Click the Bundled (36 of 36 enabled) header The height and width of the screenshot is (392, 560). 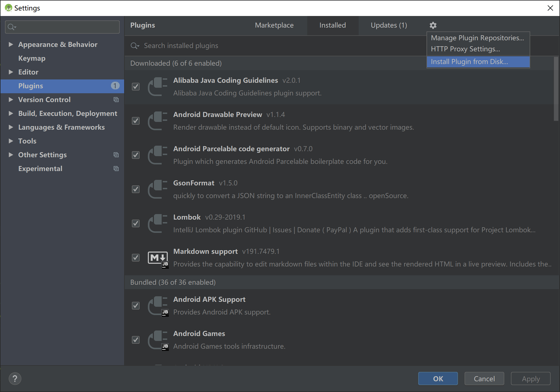pyautogui.click(x=173, y=282)
